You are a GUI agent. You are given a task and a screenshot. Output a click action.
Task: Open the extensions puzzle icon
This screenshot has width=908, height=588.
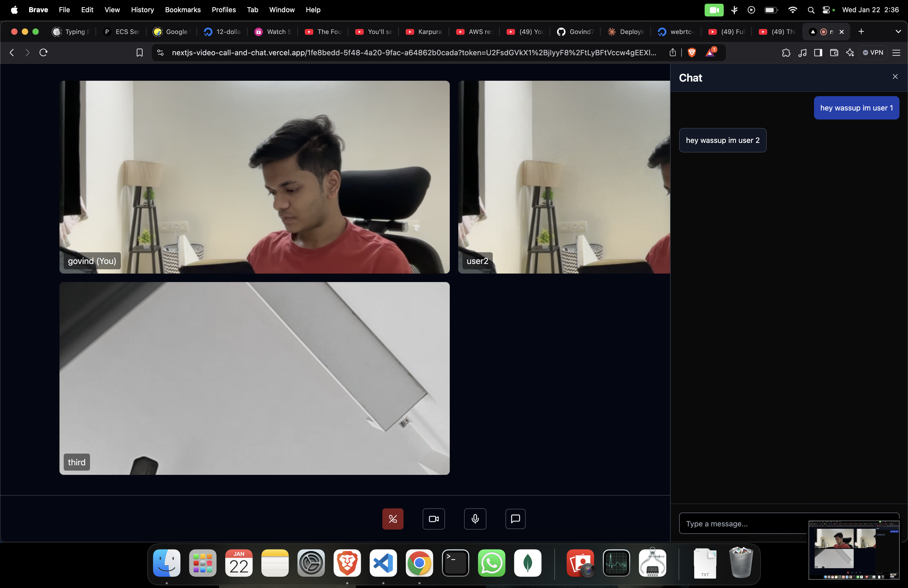coord(786,53)
